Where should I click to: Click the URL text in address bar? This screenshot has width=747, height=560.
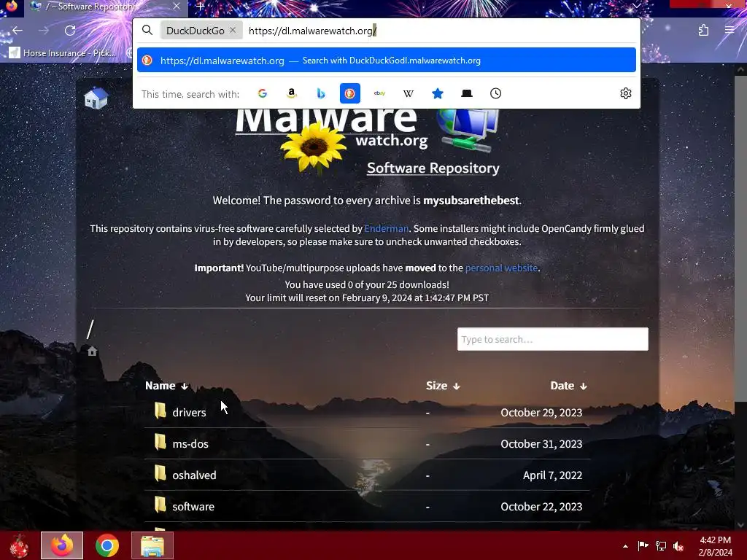pyautogui.click(x=312, y=31)
